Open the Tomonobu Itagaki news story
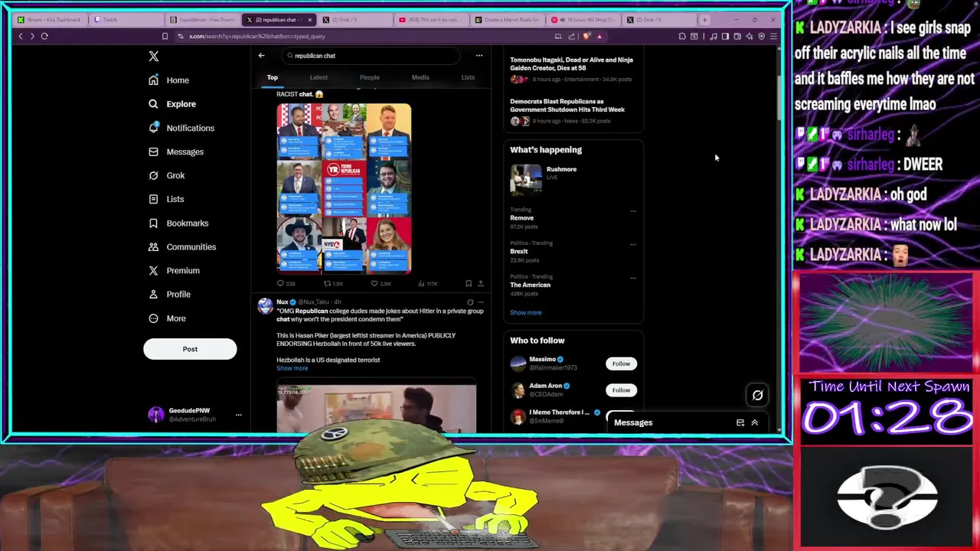 point(572,69)
